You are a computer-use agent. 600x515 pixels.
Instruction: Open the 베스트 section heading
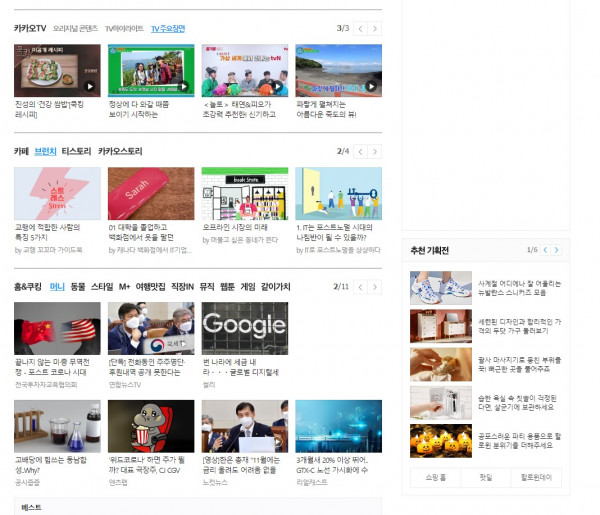click(31, 508)
